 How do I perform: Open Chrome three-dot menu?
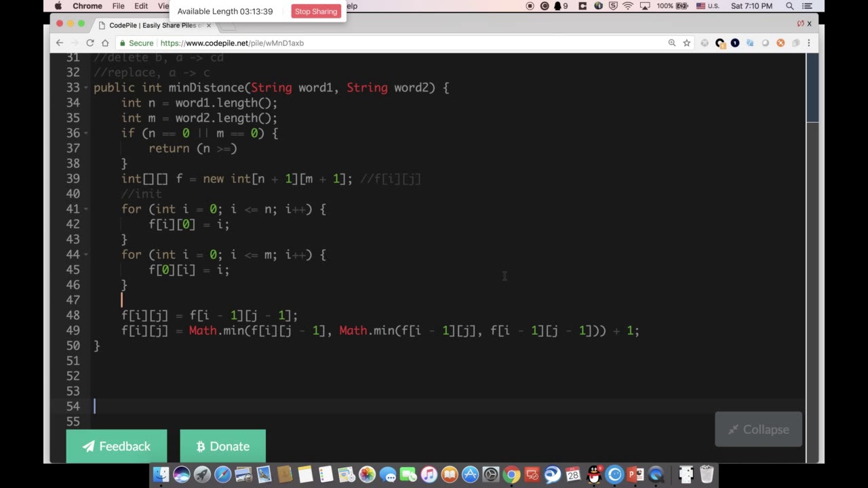[808, 43]
